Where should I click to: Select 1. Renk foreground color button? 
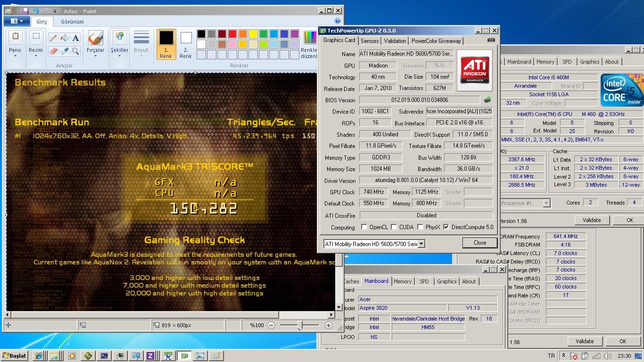[166, 44]
